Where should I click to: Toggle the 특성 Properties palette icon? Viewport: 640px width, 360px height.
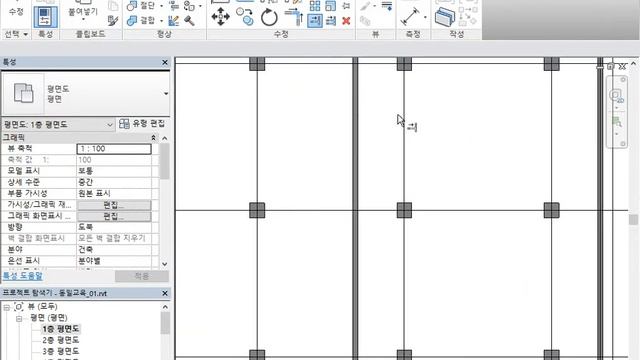(x=45, y=17)
